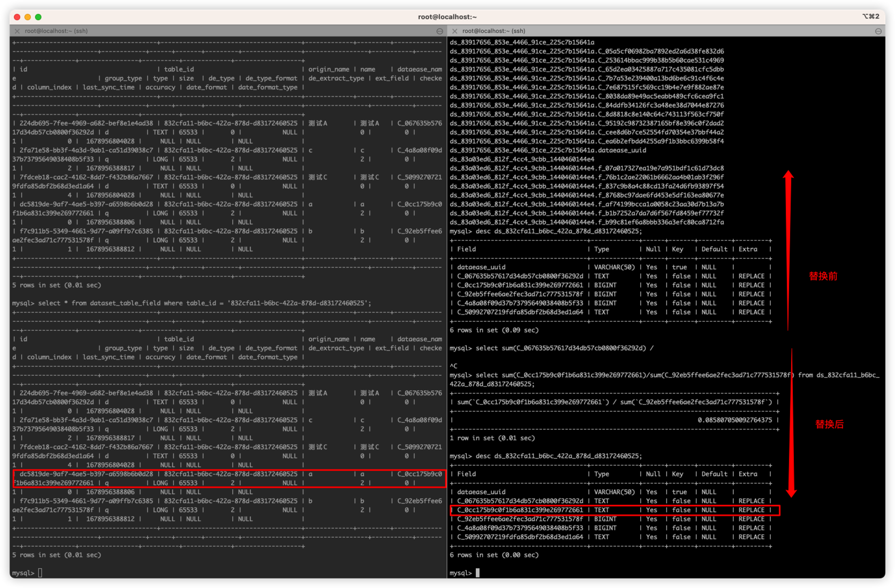Click the blinking cursor at the right mysql prompt
The image size is (895, 588).
pos(477,573)
